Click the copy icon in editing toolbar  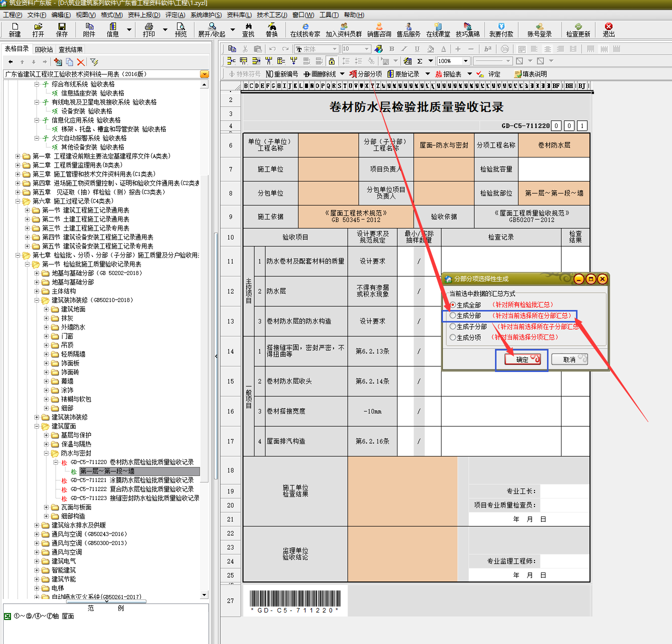pyautogui.click(x=232, y=48)
